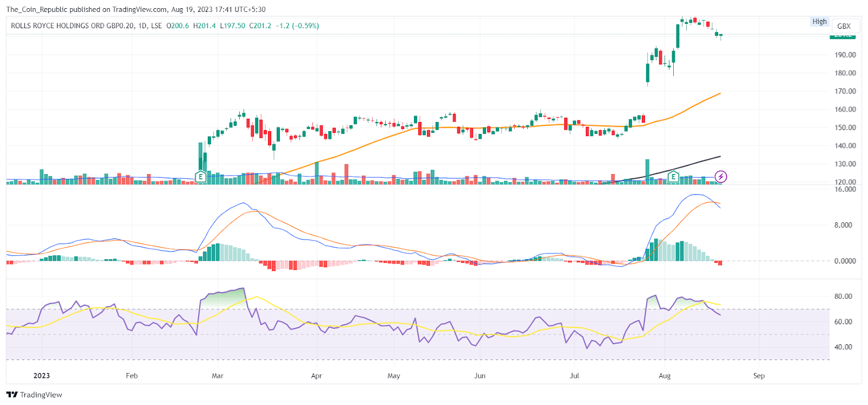Image resolution: width=868 pixels, height=405 pixels.
Task: Click the 180.00 price axis label
Action: pyautogui.click(x=845, y=73)
